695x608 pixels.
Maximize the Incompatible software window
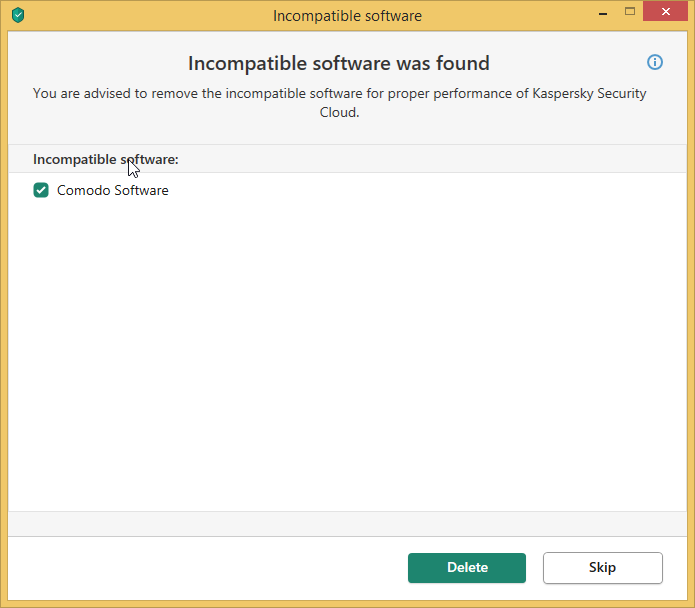[x=630, y=12]
